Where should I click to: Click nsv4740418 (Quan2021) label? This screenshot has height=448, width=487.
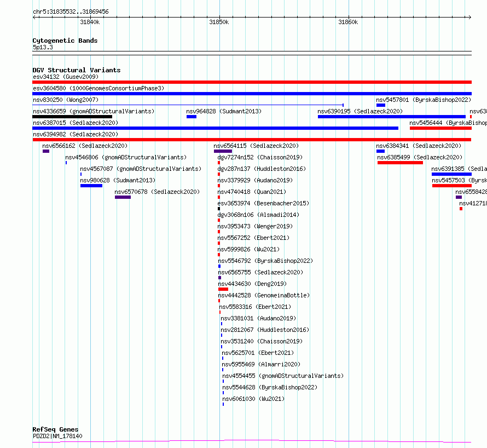tap(252, 192)
